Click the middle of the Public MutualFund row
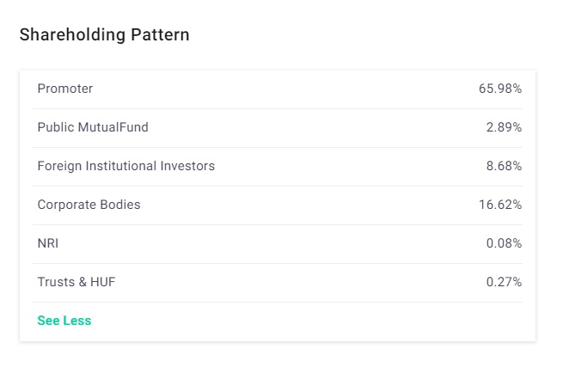Viewport: 581px width, 392px height. coord(278,127)
